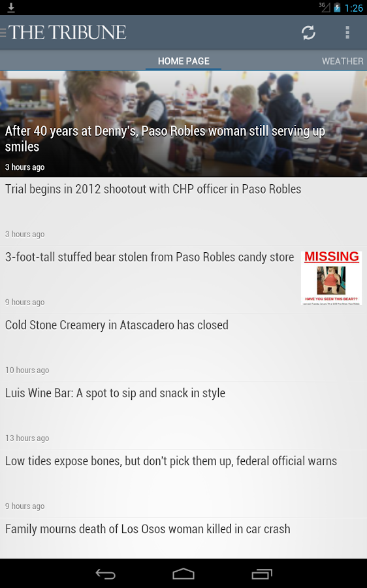Switch to the Weather tab
367x588 pixels.
point(342,61)
